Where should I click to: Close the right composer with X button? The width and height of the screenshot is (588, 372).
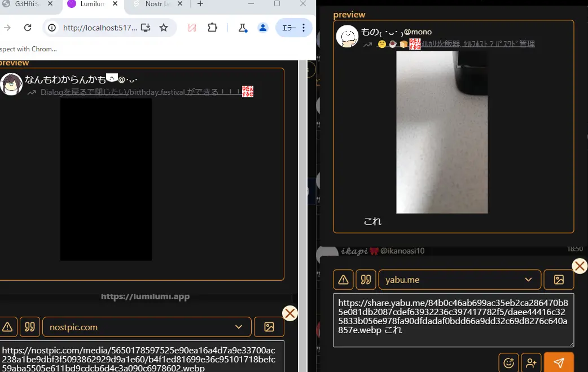[x=580, y=266]
